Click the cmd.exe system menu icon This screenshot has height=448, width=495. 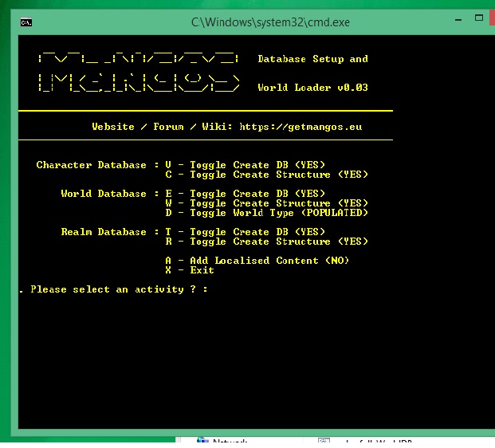(26, 22)
